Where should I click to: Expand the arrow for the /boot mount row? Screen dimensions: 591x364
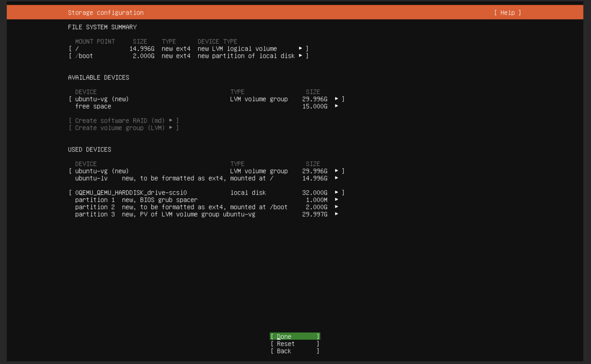pos(300,56)
